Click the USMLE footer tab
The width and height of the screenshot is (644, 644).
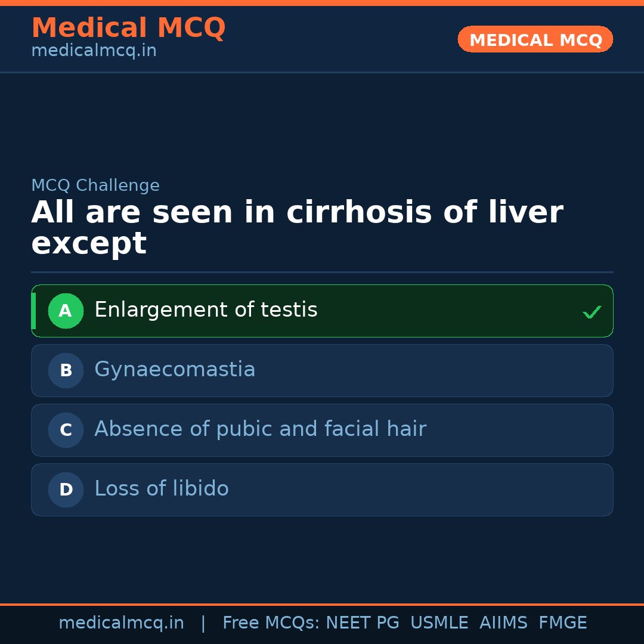point(439,623)
